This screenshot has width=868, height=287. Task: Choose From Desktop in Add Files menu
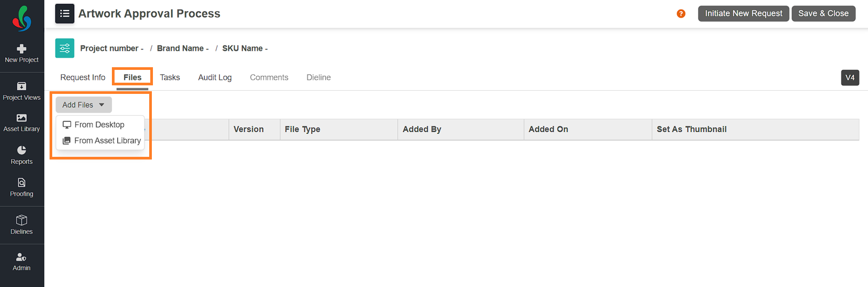94,125
